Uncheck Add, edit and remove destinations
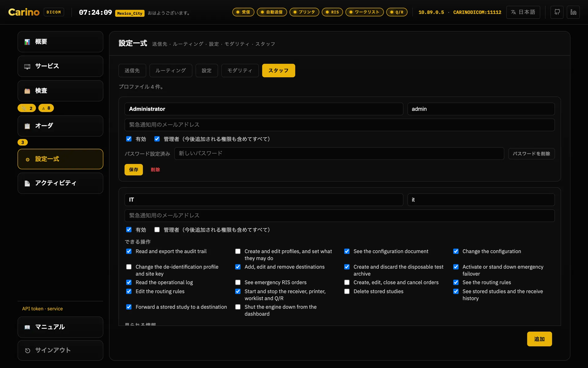 (238, 267)
